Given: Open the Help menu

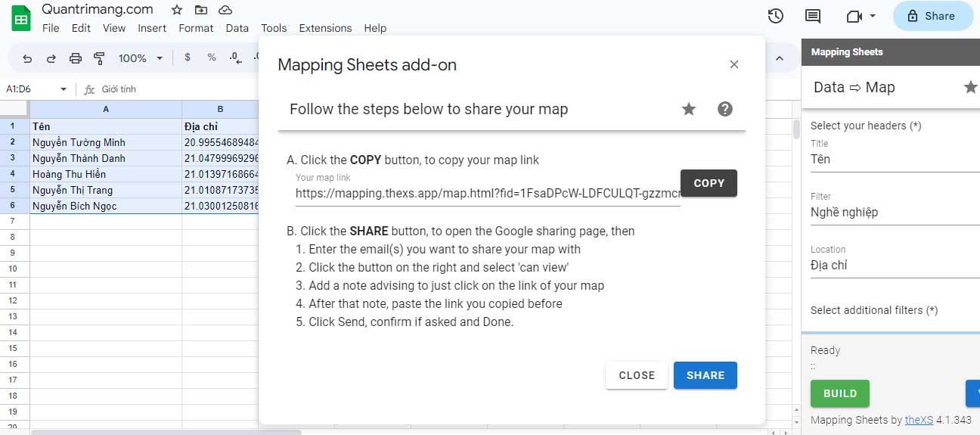Looking at the screenshot, I should 375,28.
